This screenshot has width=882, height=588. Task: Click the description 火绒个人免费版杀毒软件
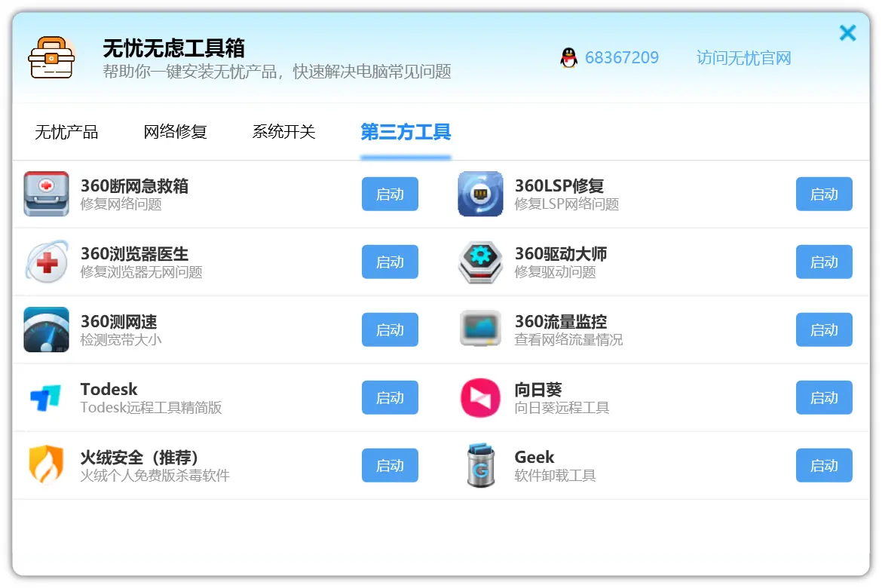[155, 476]
